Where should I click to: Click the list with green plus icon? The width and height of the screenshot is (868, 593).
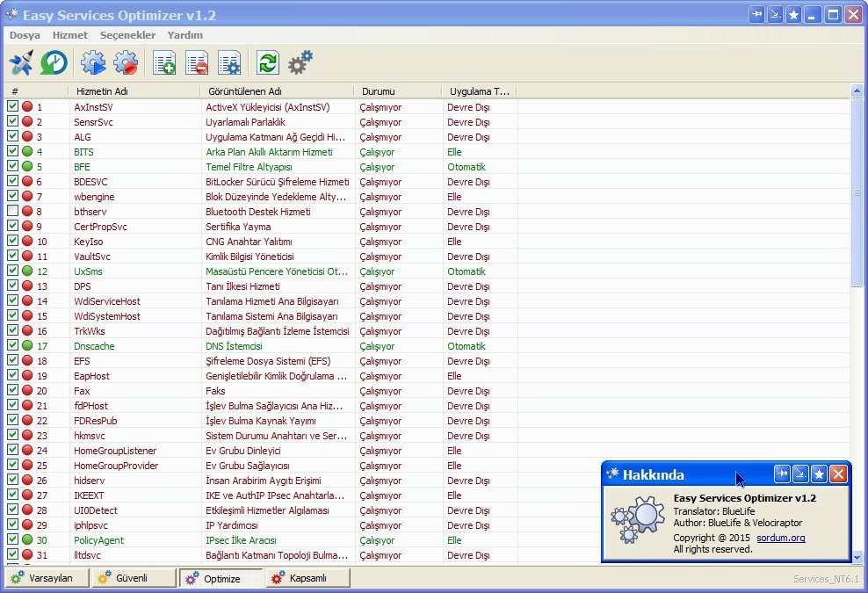click(x=164, y=62)
